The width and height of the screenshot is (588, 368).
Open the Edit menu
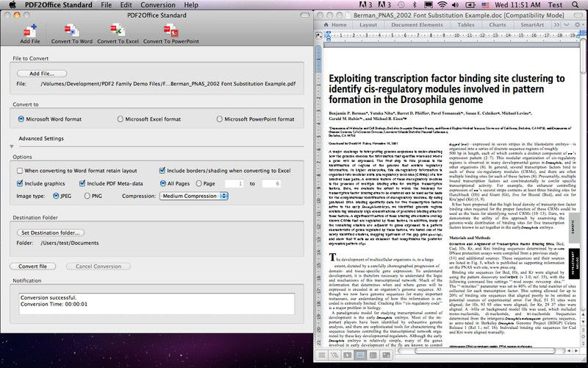tap(126, 5)
